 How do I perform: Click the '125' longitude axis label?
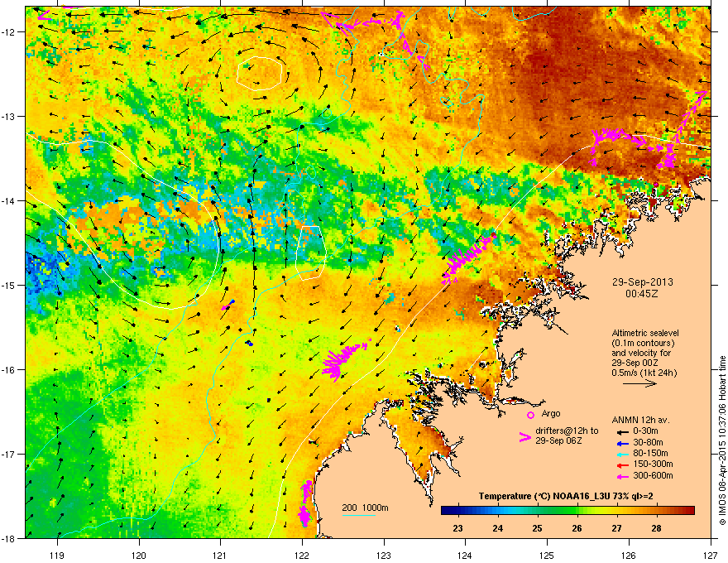[x=547, y=555]
